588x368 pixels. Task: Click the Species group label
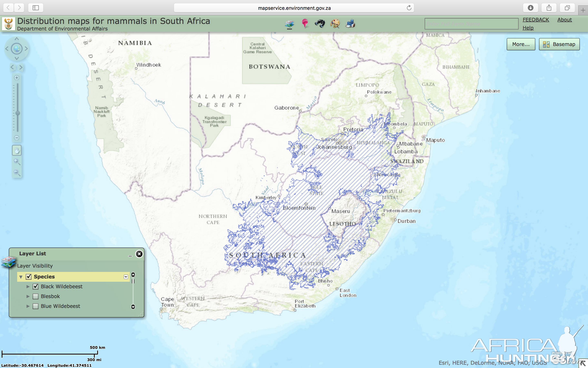[44, 277]
